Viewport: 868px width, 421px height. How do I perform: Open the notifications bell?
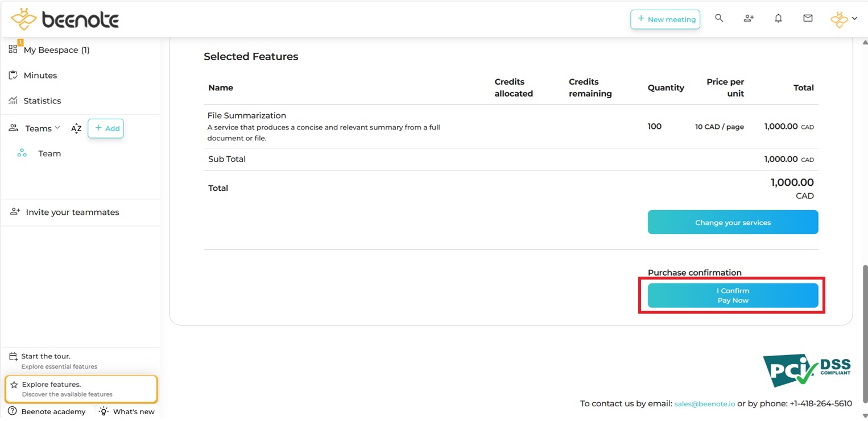tap(778, 18)
